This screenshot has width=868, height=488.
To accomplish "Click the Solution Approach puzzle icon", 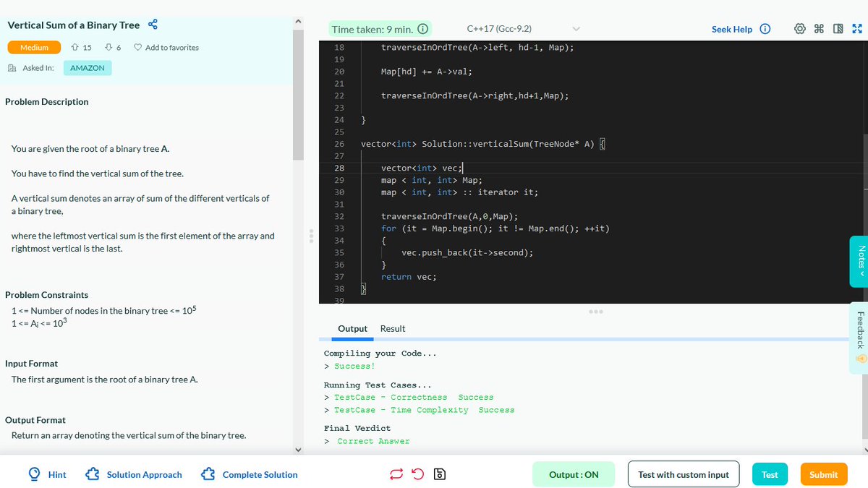I will pos(93,474).
